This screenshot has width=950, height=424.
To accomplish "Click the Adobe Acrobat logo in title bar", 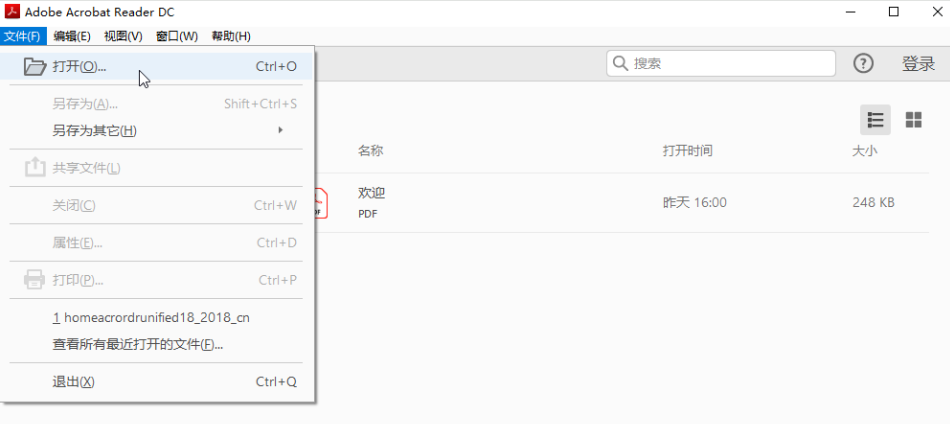I will 12,12.
